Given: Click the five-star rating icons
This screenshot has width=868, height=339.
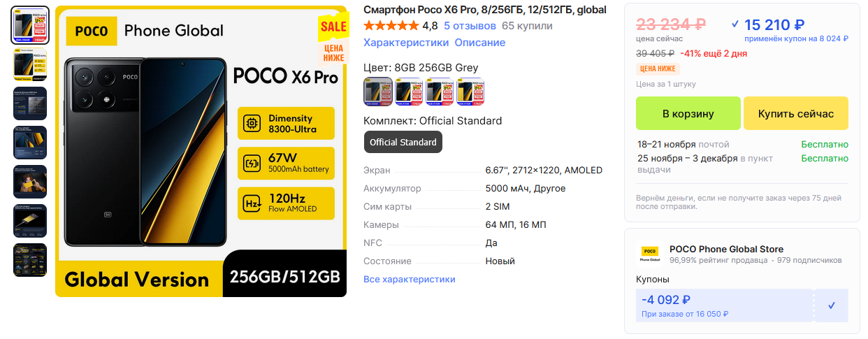Looking at the screenshot, I should pyautogui.click(x=391, y=26).
